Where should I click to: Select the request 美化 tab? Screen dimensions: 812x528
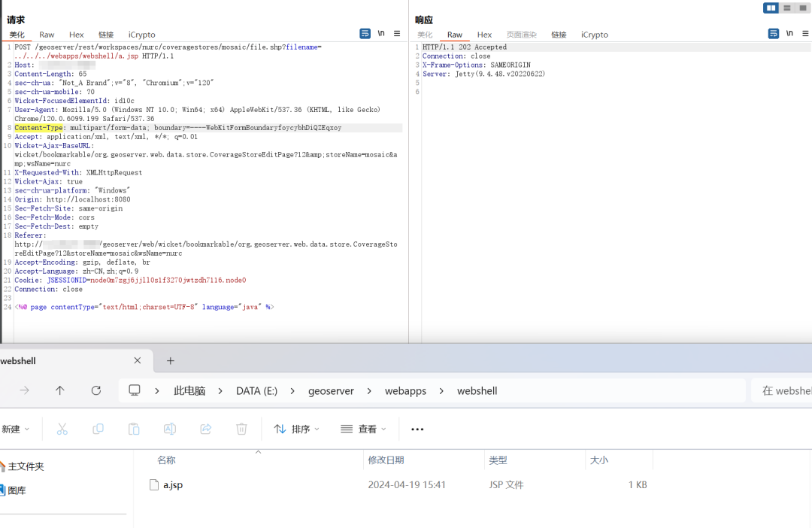point(17,35)
